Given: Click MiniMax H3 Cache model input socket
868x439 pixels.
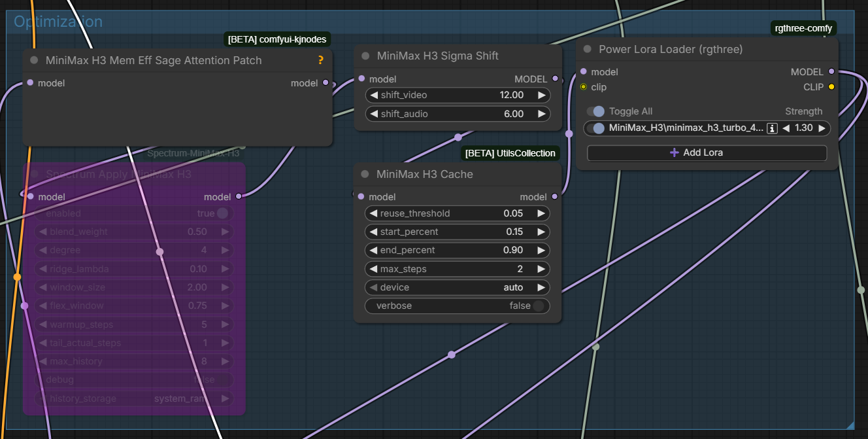Looking at the screenshot, I should tap(361, 197).
